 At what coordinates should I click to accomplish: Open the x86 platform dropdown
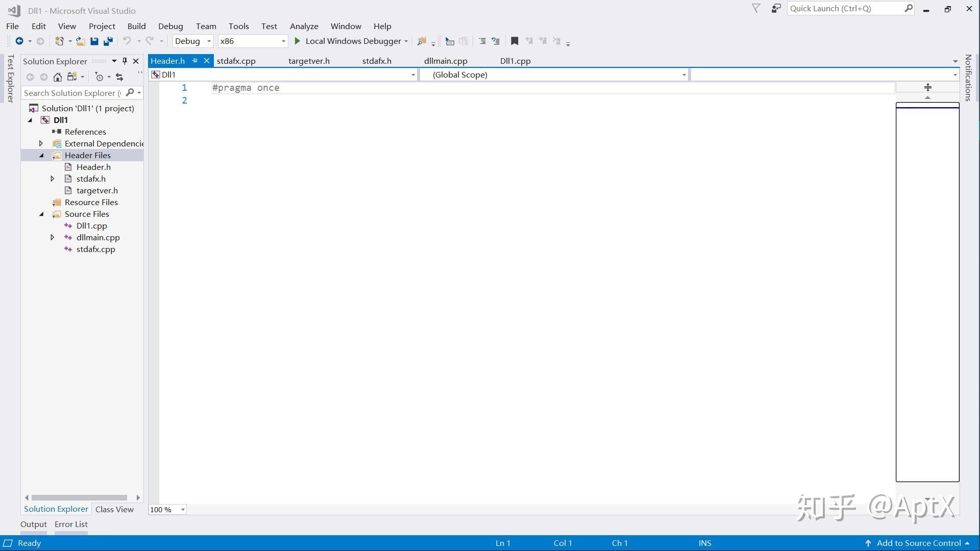click(x=253, y=41)
